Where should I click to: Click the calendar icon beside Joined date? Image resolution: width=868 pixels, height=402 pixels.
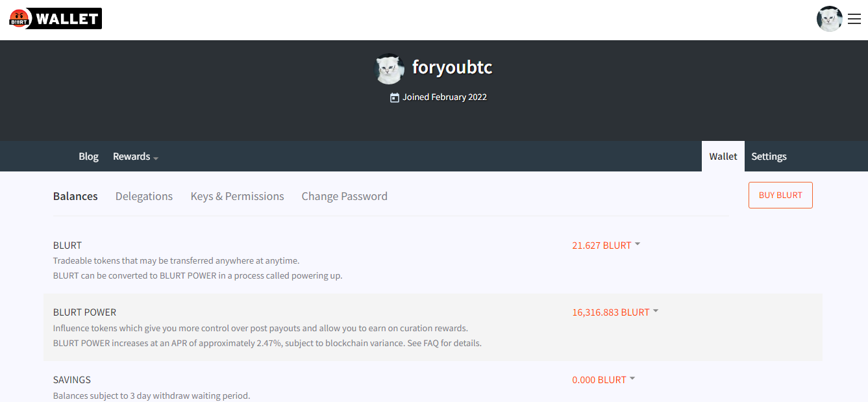[x=394, y=97]
